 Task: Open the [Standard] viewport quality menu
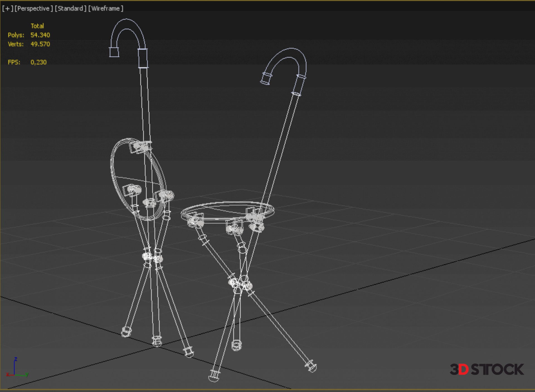tap(70, 8)
